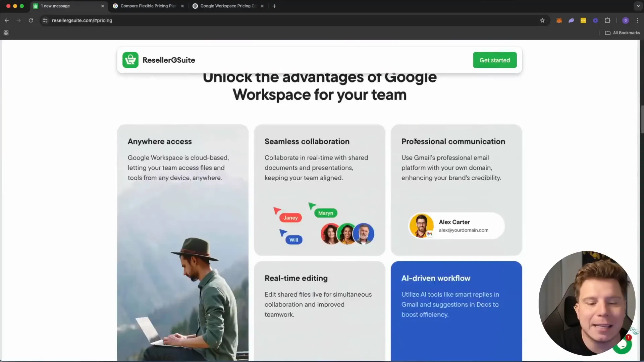644x362 pixels.
Task: Click the alex@yourdomain.com email text
Action: tap(464, 230)
